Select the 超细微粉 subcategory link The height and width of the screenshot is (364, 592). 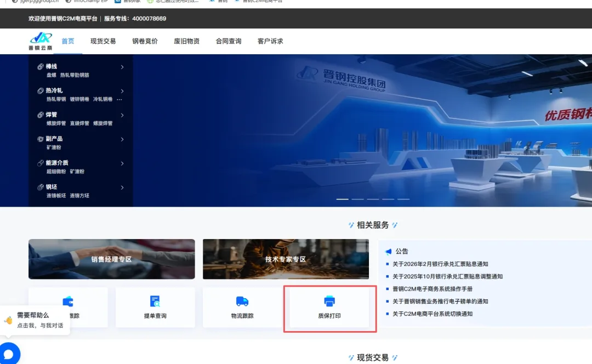click(x=56, y=172)
